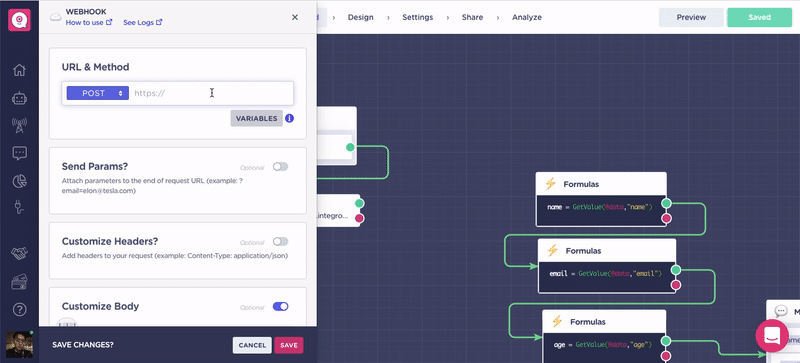
Task: Click the Preview button
Action: pos(691,17)
